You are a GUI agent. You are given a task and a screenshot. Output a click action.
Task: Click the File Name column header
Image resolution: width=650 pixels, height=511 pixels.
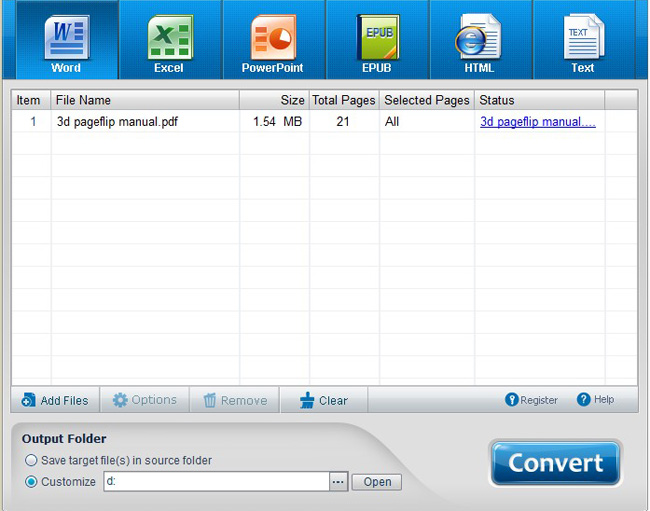[x=145, y=100]
